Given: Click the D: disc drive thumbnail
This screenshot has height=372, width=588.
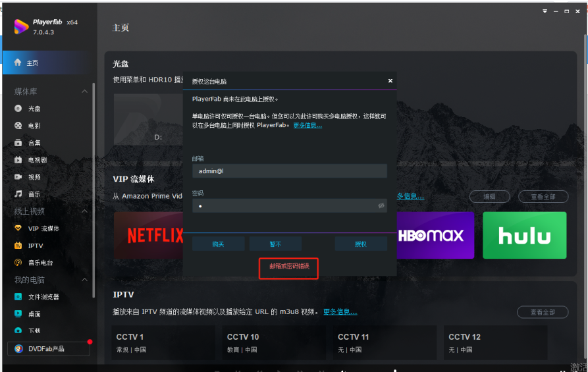Looking at the screenshot, I should click(x=149, y=119).
